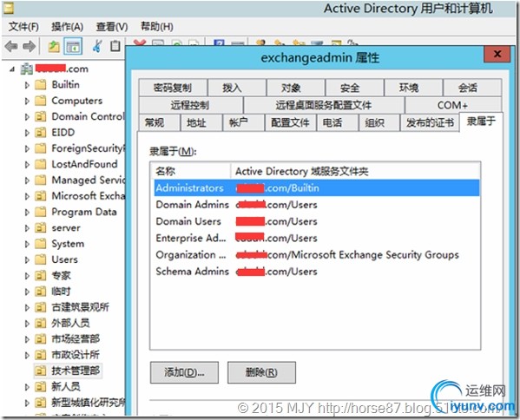The width and height of the screenshot is (520, 420).
Task: Select the Enterprise Ad... group row
Action: pyautogui.click(x=317, y=238)
